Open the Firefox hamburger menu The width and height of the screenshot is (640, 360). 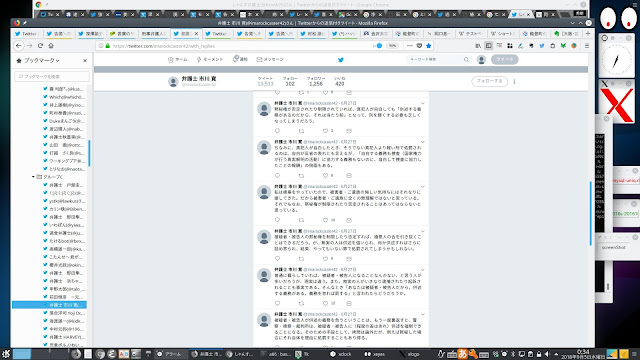click(x=587, y=46)
